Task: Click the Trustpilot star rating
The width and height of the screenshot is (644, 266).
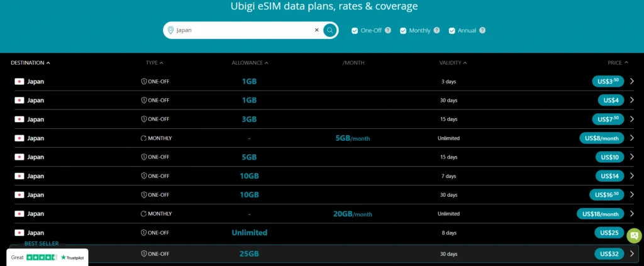Action: (42, 257)
